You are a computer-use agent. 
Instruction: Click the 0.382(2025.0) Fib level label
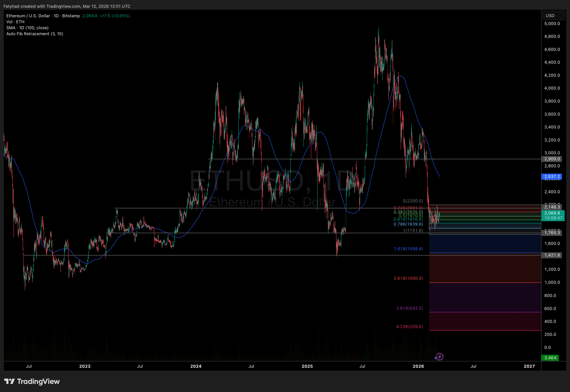point(408,212)
